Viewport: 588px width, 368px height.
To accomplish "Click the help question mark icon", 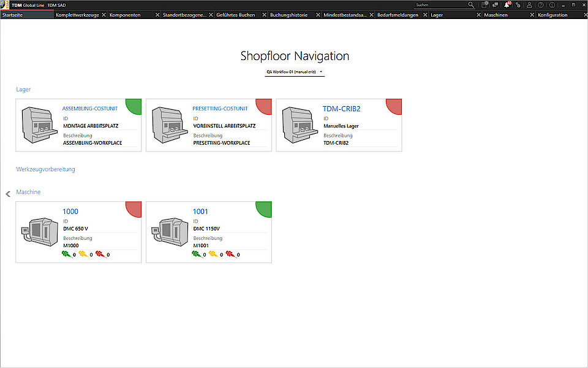I will [541, 5].
